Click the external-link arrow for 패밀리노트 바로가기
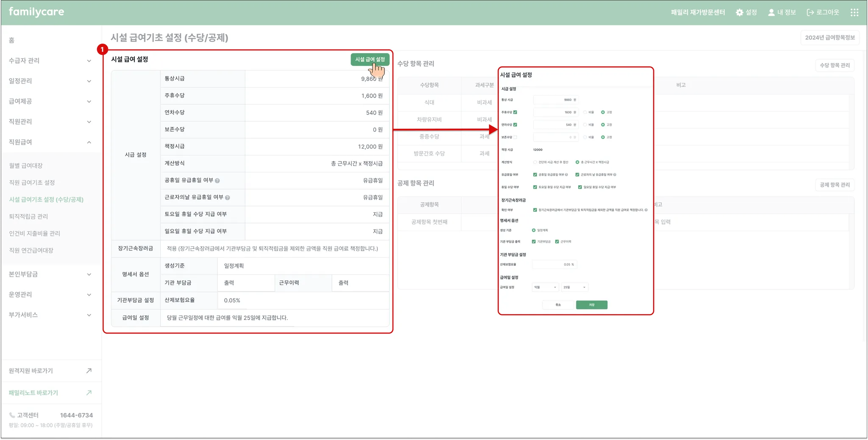This screenshot has height=440, width=868. 89,393
